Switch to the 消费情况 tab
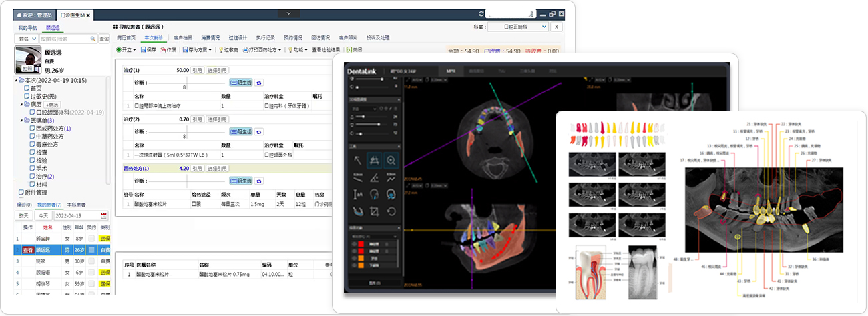The height and width of the screenshot is (316, 868). (210, 38)
